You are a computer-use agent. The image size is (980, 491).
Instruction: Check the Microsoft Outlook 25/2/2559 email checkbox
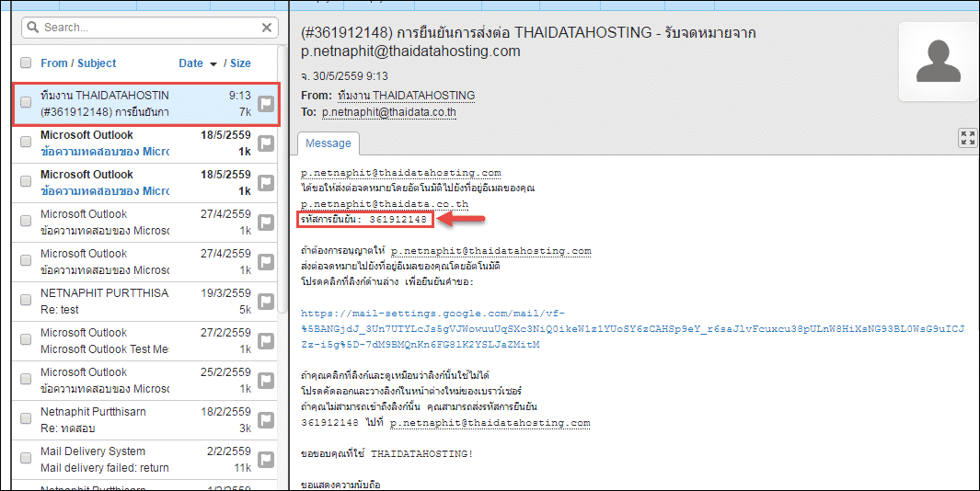(26, 379)
